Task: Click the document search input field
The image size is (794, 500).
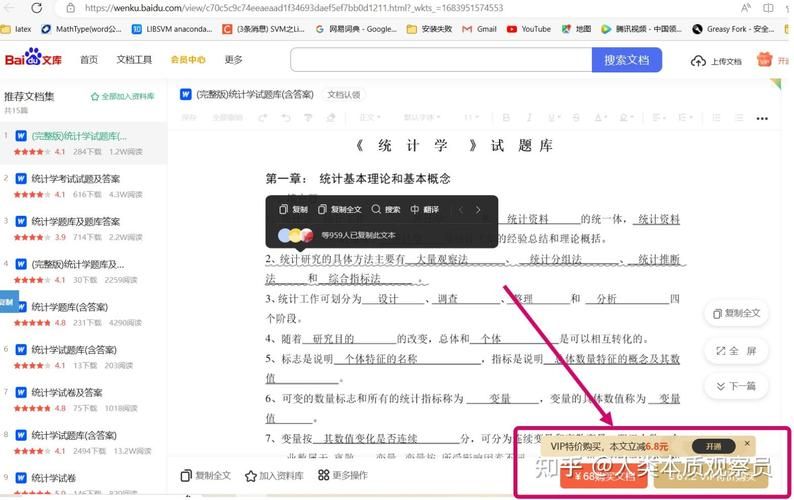Action: pos(440,60)
